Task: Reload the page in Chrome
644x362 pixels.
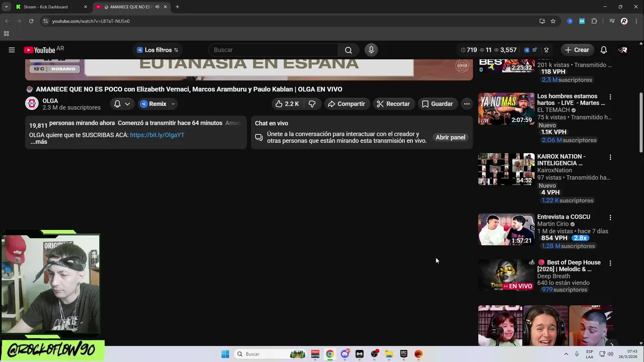Action: [x=31, y=21]
